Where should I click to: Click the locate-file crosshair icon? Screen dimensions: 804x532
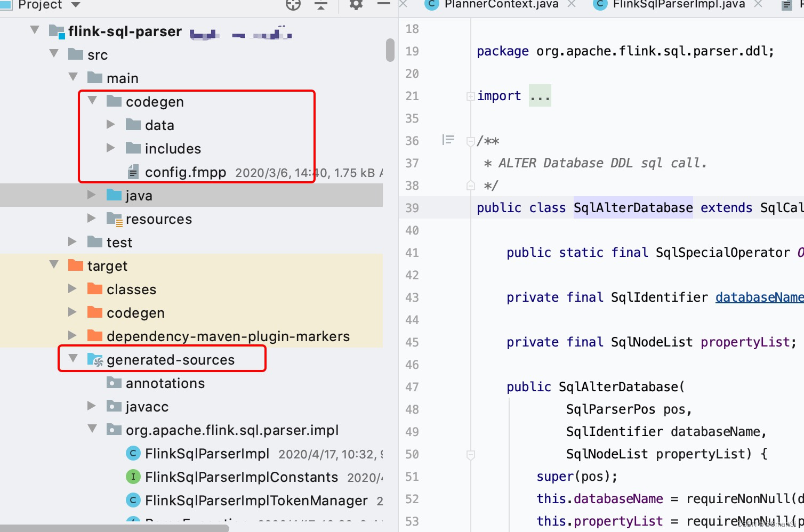[293, 5]
